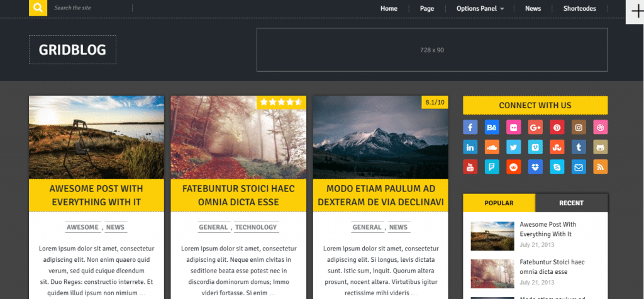Open the orange RSS feed icon
Image resolution: width=644 pixels, height=299 pixels.
coord(601,167)
